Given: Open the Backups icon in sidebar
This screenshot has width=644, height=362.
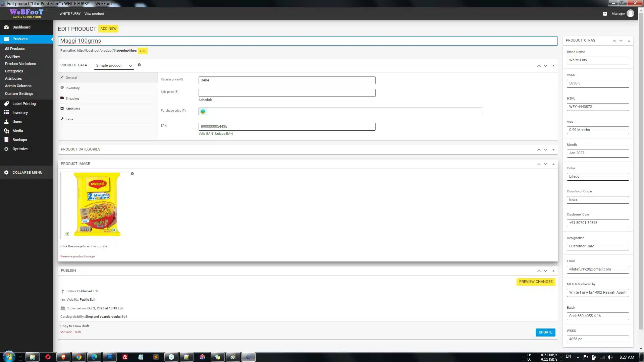Looking at the screenshot, I should 6,140.
